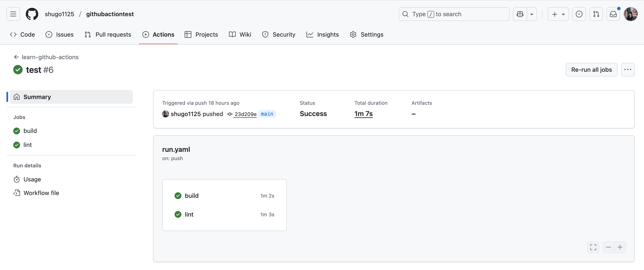This screenshot has width=644, height=270.
Task: Open GitHub Copilot chat icon
Action: (520, 14)
